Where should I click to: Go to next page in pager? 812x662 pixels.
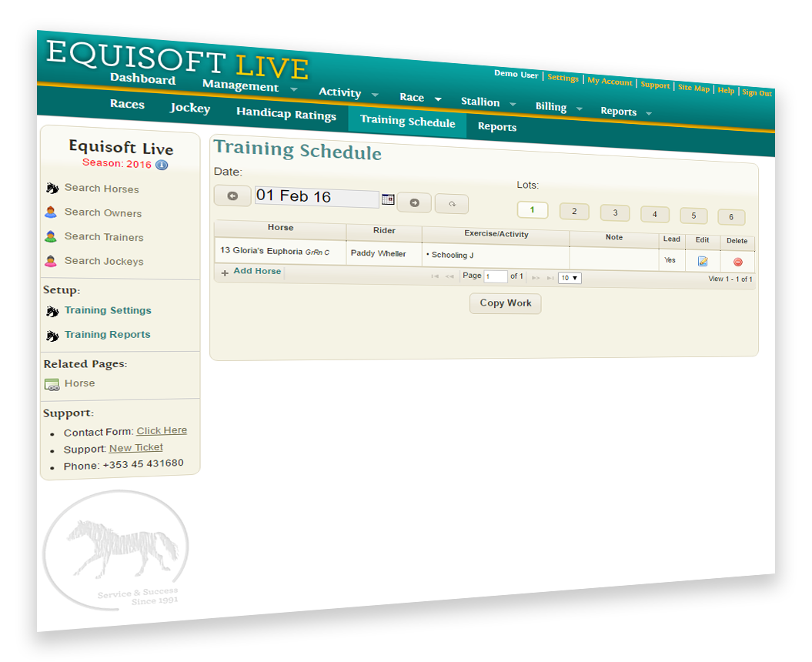pyautogui.click(x=536, y=278)
